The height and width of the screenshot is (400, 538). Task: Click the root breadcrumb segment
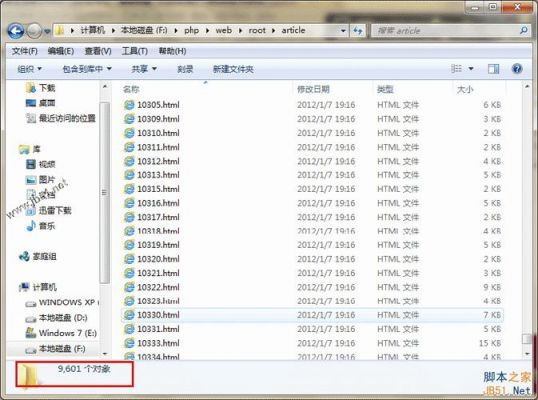(257, 30)
